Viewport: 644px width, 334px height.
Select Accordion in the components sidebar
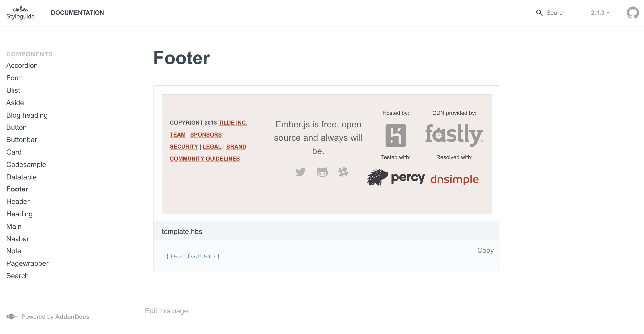(22, 65)
